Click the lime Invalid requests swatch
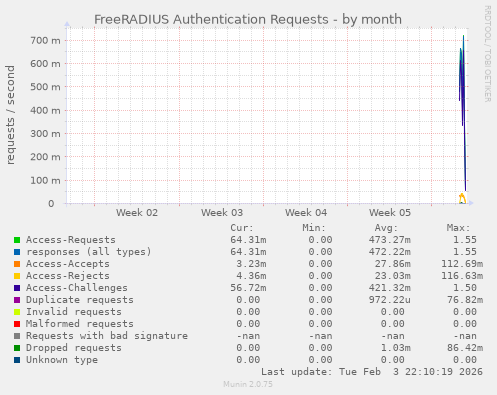This screenshot has width=497, height=395. point(17,312)
